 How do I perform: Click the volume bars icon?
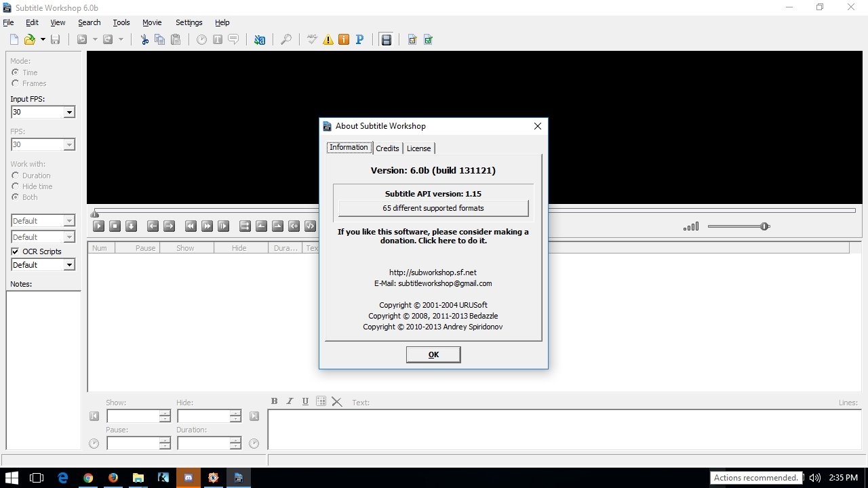pyautogui.click(x=691, y=226)
